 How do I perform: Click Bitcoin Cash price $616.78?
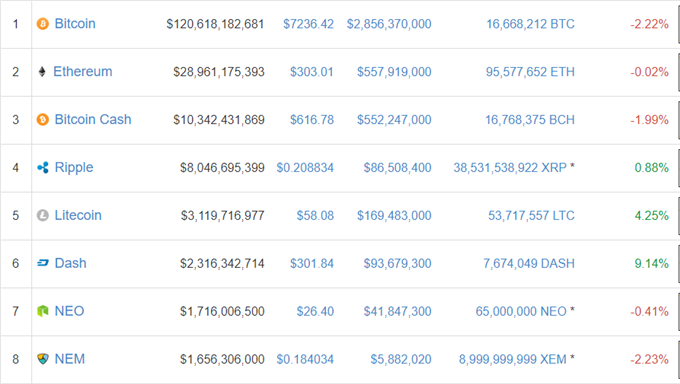pyautogui.click(x=312, y=120)
